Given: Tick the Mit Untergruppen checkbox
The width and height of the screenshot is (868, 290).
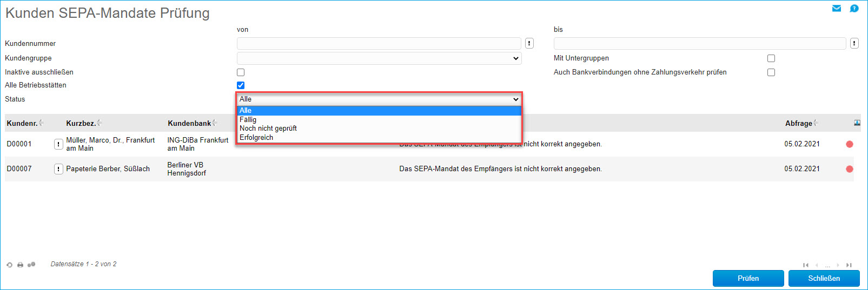Looking at the screenshot, I should click(771, 58).
